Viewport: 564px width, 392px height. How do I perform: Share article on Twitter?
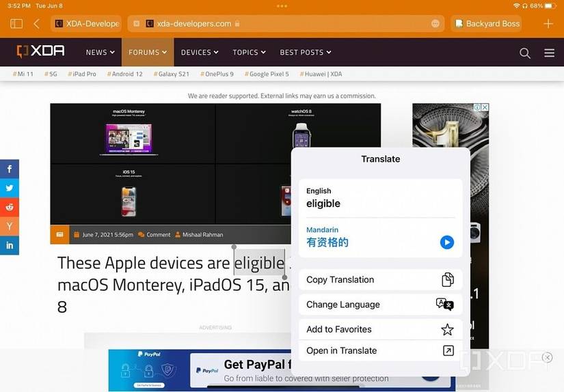pos(10,188)
